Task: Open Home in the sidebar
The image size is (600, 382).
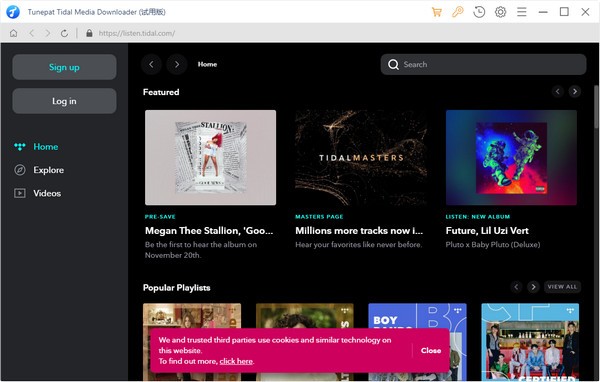Action: pos(46,147)
